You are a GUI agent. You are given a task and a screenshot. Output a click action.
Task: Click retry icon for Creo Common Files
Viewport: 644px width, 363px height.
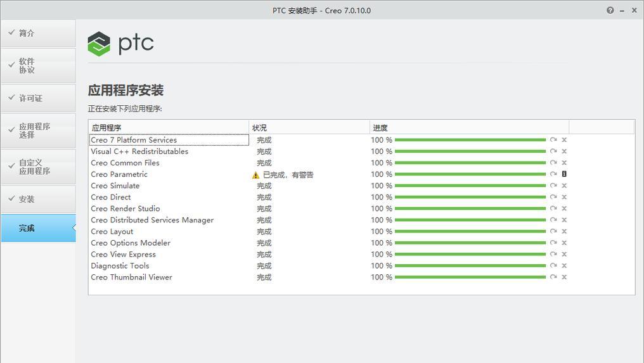[553, 163]
